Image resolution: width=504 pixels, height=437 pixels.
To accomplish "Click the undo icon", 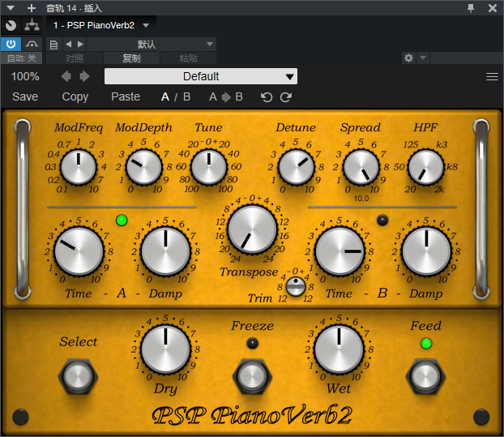I will (x=267, y=96).
